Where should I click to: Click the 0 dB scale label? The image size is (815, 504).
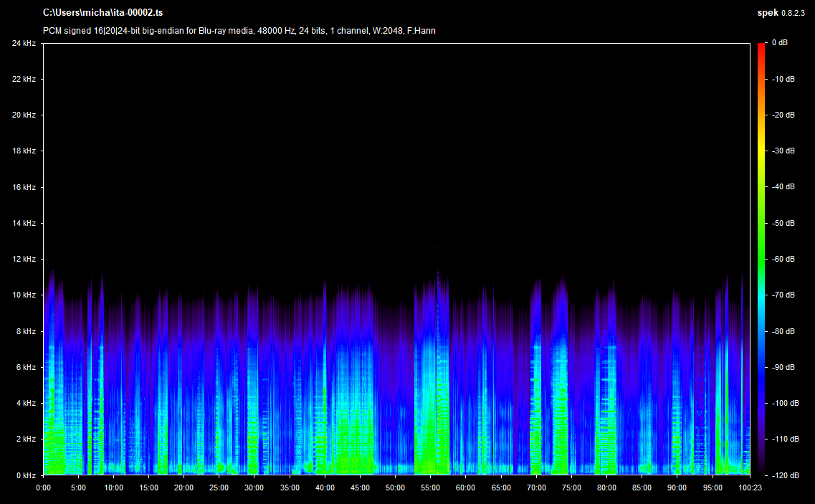(781, 43)
